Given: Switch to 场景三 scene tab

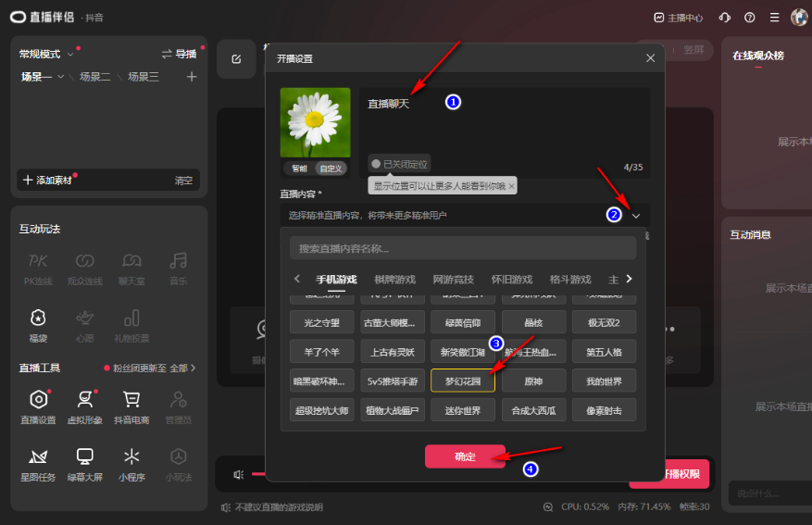Looking at the screenshot, I should pos(144,77).
